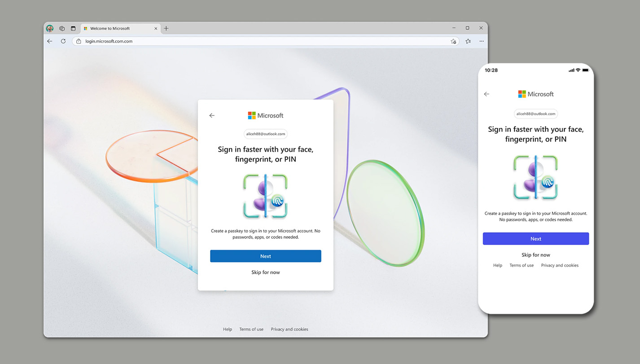Select the Welcome to Microsoft tab

click(120, 28)
